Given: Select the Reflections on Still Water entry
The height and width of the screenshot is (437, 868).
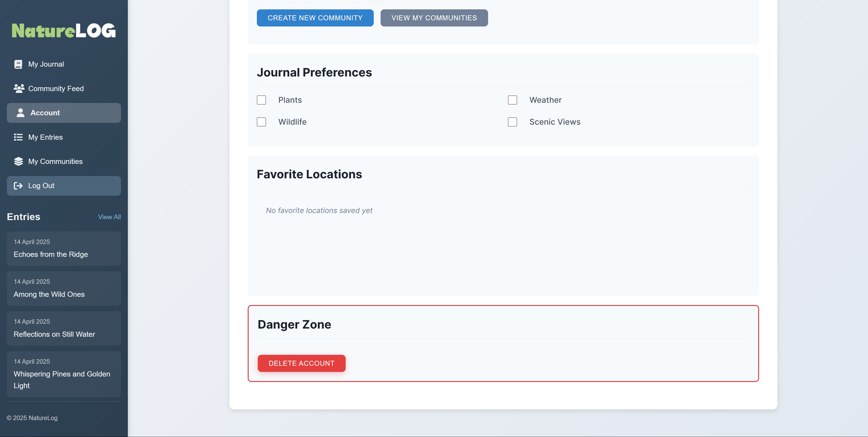Looking at the screenshot, I should [64, 329].
